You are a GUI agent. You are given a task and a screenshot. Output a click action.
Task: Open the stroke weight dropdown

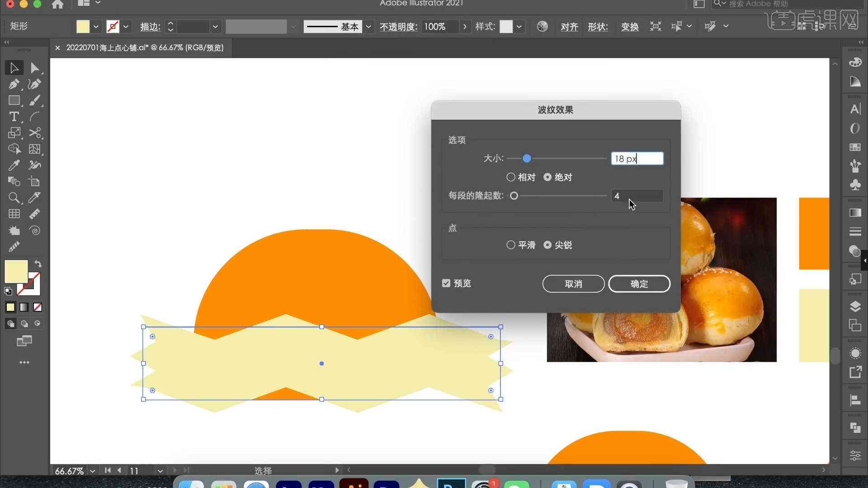coord(215,27)
